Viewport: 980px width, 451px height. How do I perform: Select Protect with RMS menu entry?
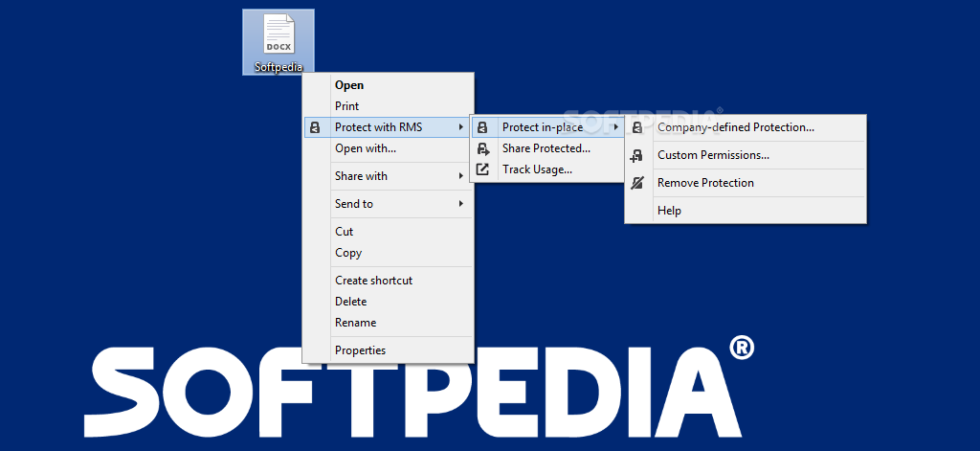[x=389, y=127]
